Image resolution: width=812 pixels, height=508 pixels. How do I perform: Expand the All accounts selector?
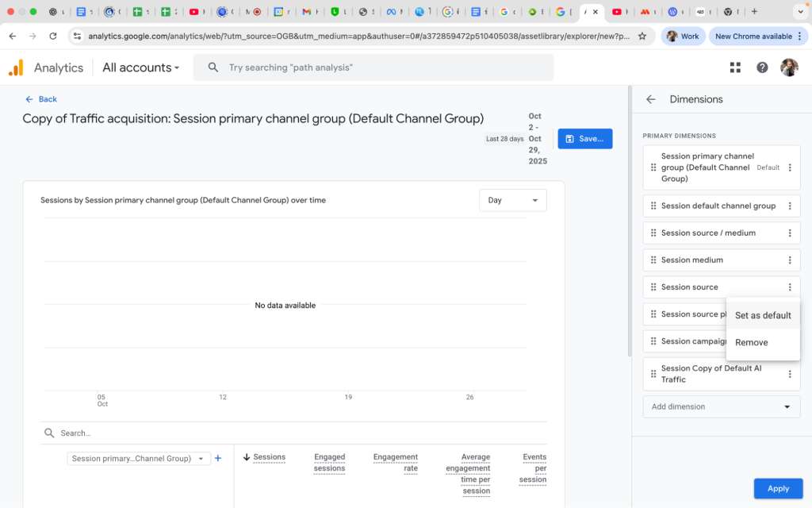point(141,68)
